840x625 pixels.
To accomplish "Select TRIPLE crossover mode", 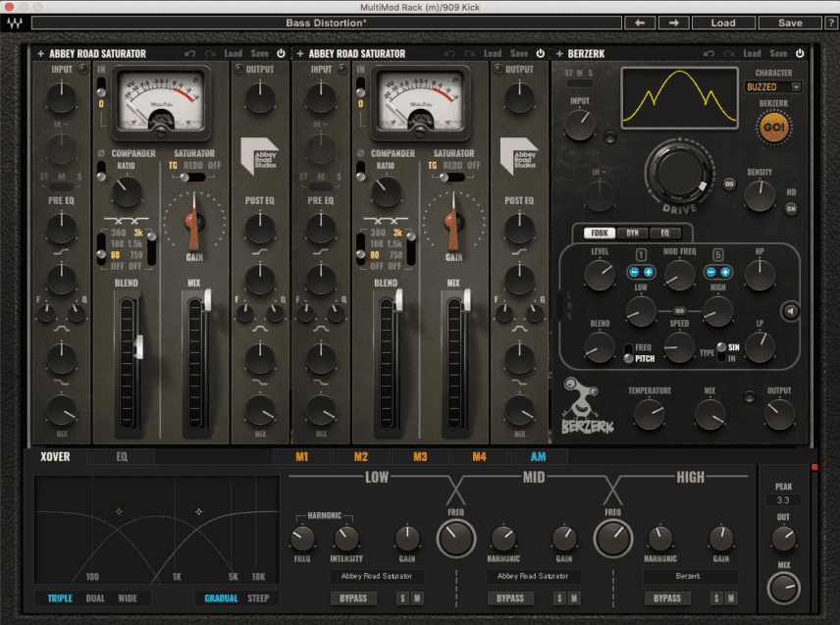I will point(60,599).
